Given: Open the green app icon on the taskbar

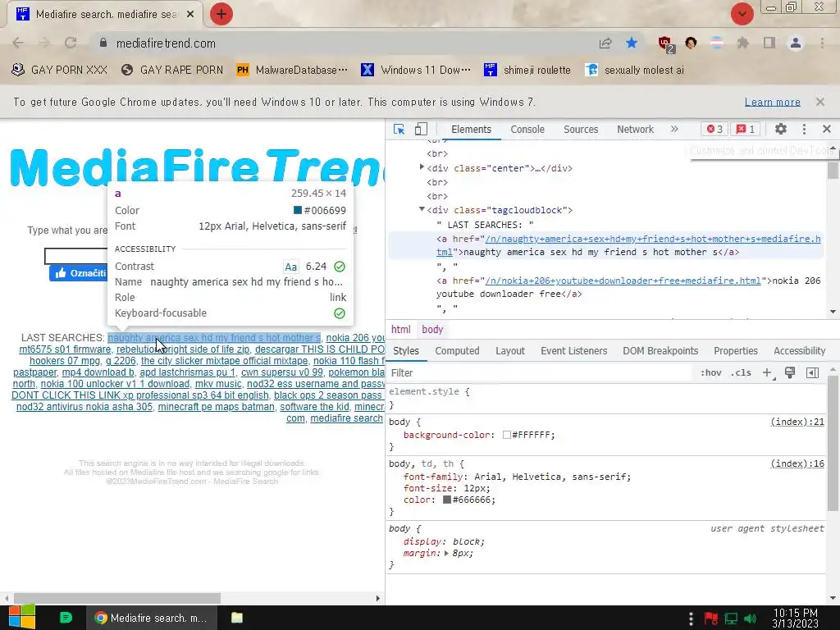Looking at the screenshot, I should coord(66,618).
